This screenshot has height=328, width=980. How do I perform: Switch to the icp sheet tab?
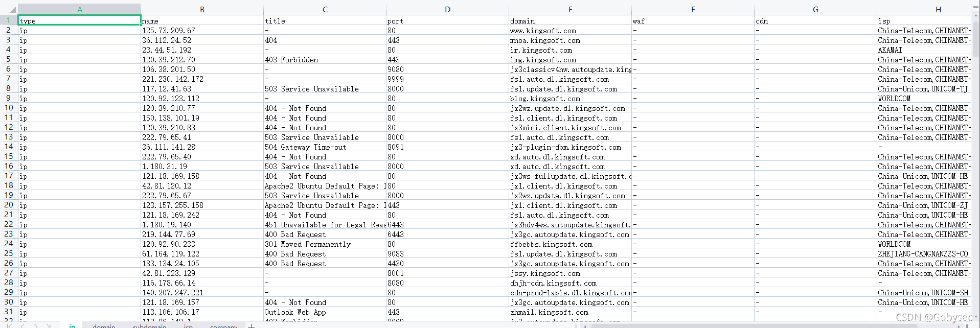click(188, 325)
